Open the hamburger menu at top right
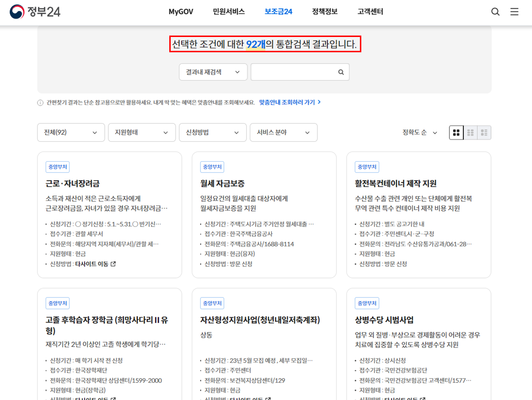 click(x=514, y=12)
